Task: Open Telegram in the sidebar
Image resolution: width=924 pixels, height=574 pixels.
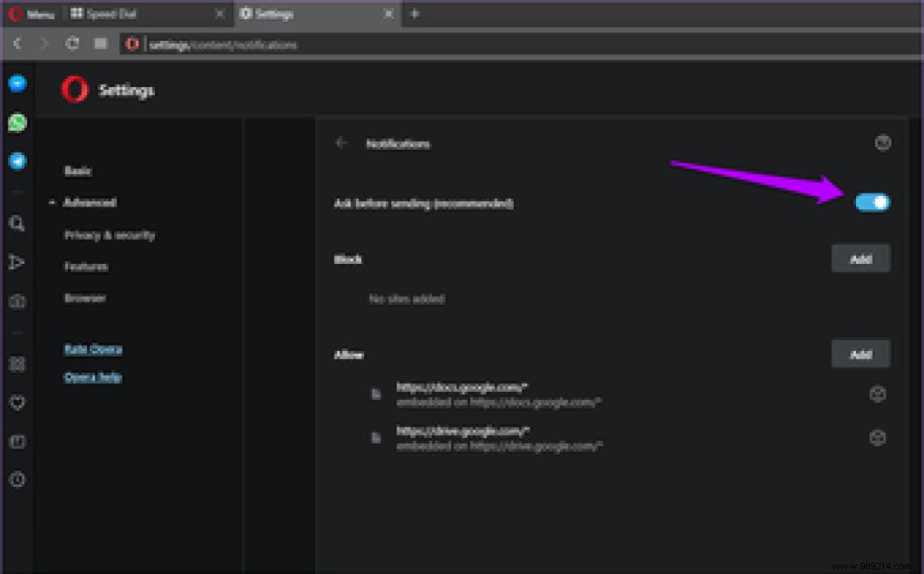Action: (x=17, y=161)
